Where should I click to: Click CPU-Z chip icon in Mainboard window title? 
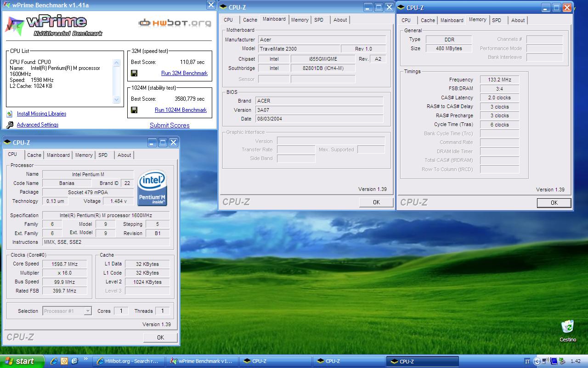coord(223,7)
